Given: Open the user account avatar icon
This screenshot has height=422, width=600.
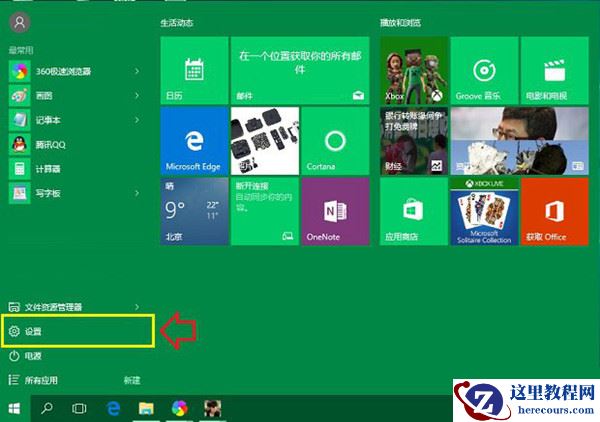Looking at the screenshot, I should pyautogui.click(x=20, y=23).
